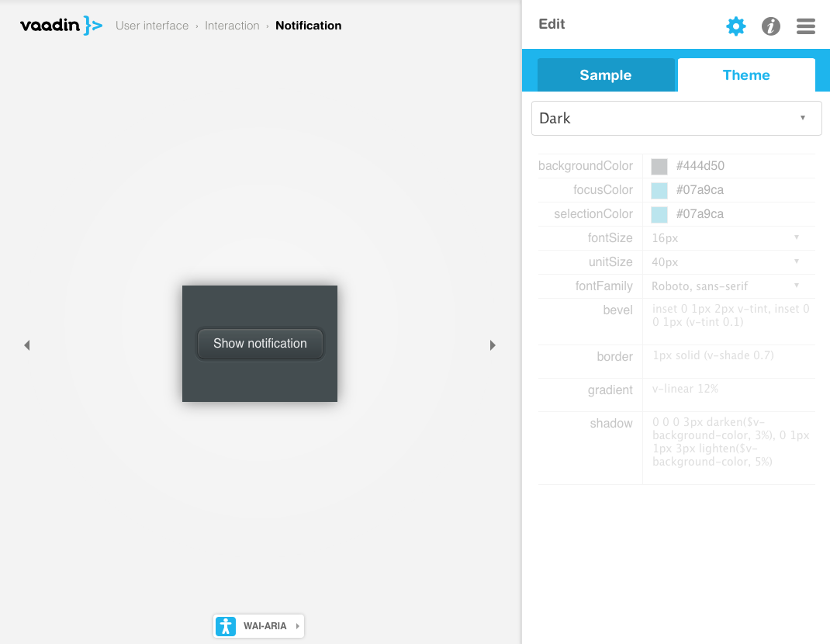Click the bevel property label
Image resolution: width=830 pixels, height=644 pixels.
pyautogui.click(x=617, y=310)
